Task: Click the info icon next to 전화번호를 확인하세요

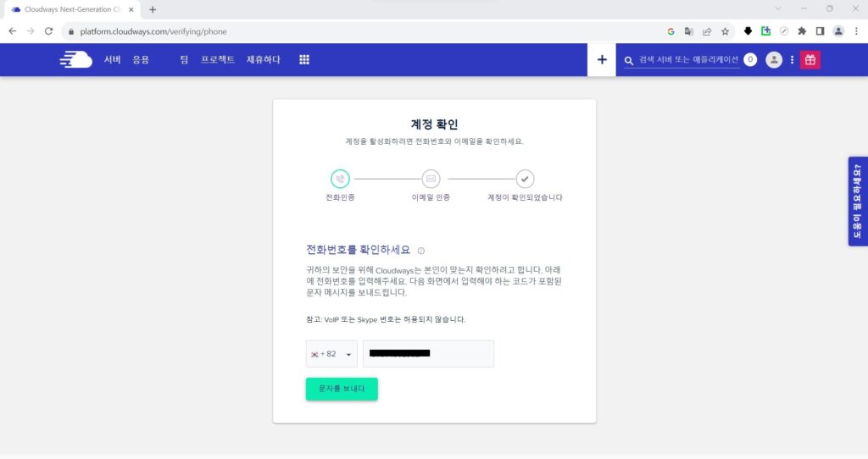Action: [x=421, y=251]
